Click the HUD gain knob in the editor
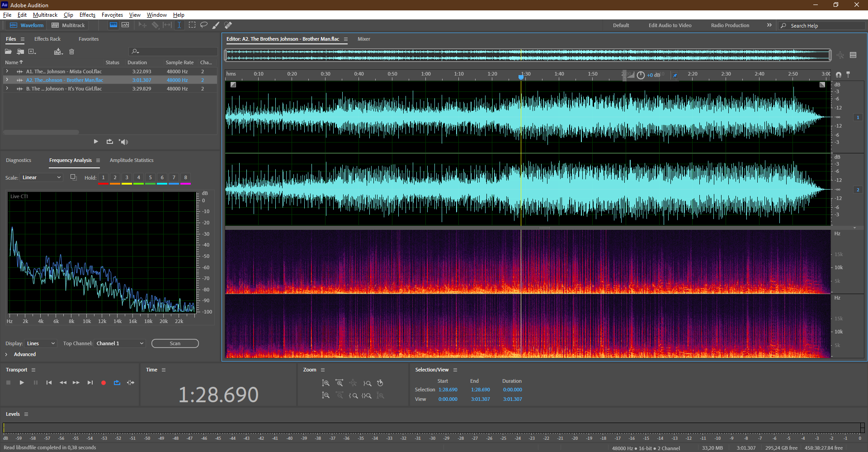The width and height of the screenshot is (868, 452). point(641,75)
